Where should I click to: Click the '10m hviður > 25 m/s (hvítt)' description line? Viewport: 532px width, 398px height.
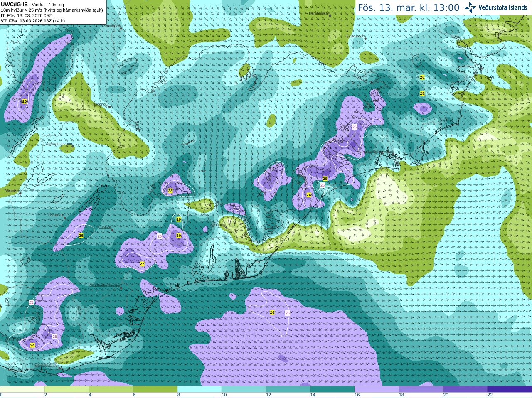coord(52,10)
